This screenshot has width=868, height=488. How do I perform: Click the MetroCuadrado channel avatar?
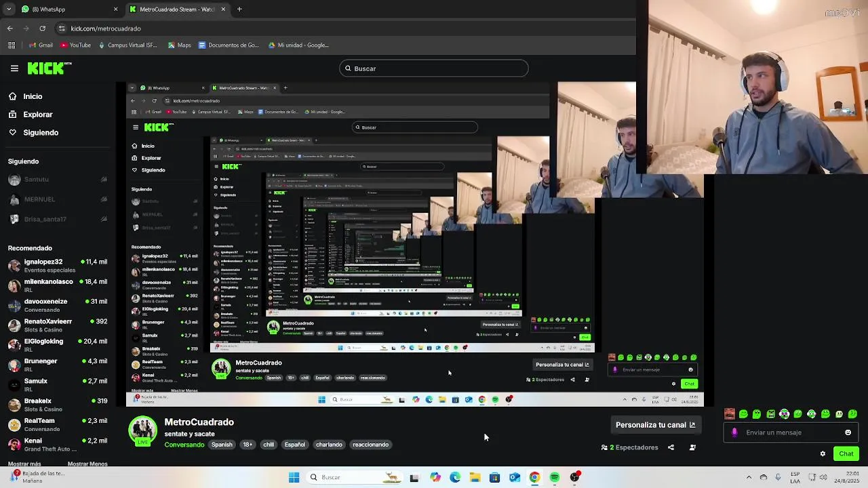(x=142, y=431)
